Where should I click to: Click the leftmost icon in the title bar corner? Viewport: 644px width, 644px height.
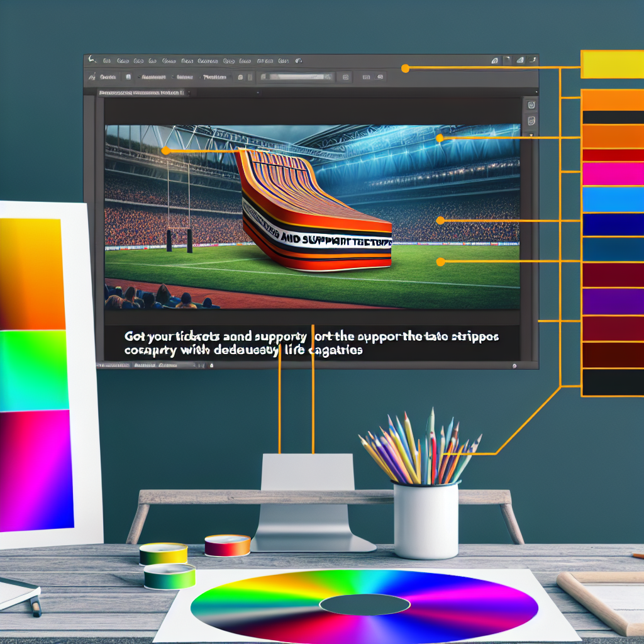[494, 60]
